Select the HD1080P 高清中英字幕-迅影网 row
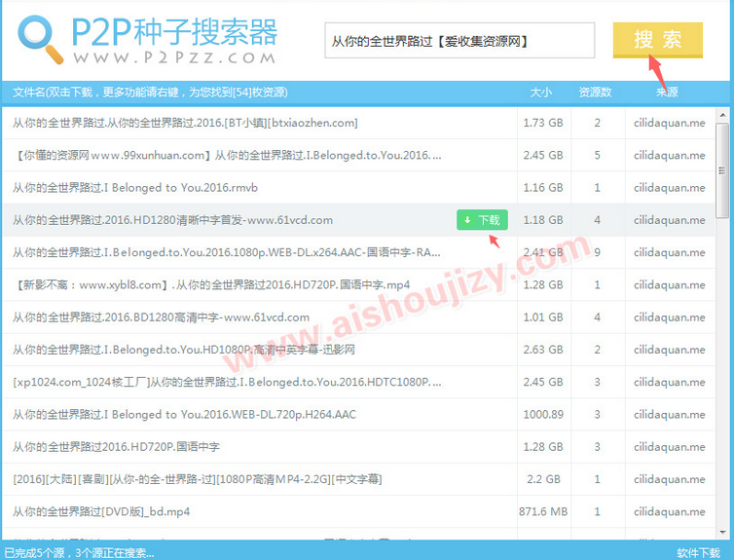The width and height of the screenshot is (734, 560). point(358,350)
